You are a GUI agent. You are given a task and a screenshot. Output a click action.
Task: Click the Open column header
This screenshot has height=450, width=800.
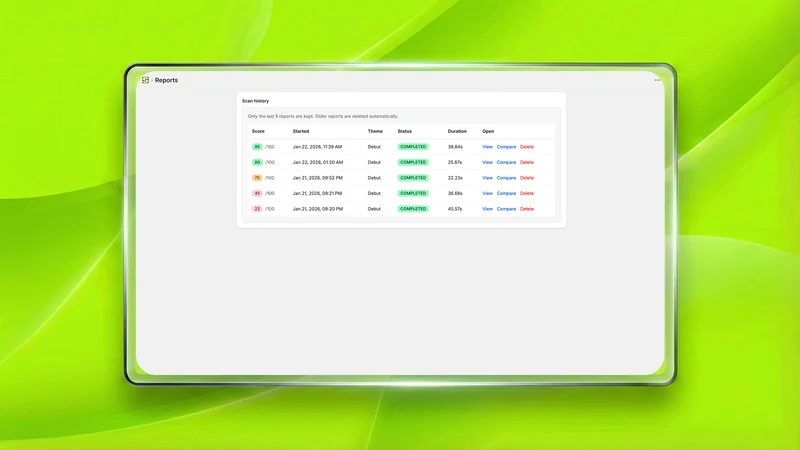[x=488, y=131]
